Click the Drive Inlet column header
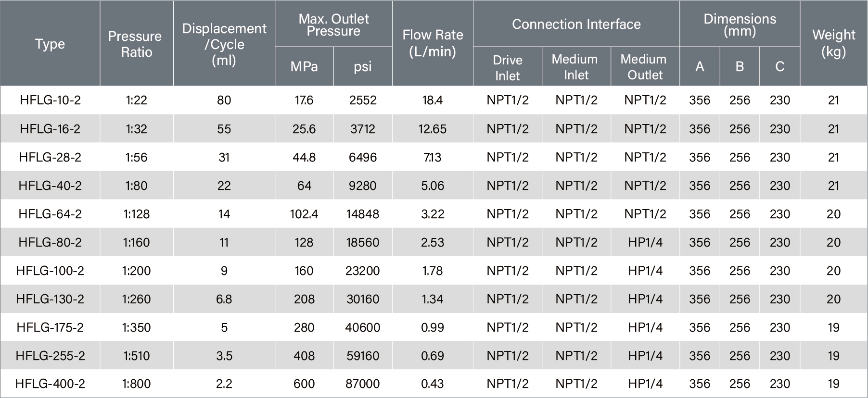This screenshot has width=868, height=398. pyautogui.click(x=508, y=67)
